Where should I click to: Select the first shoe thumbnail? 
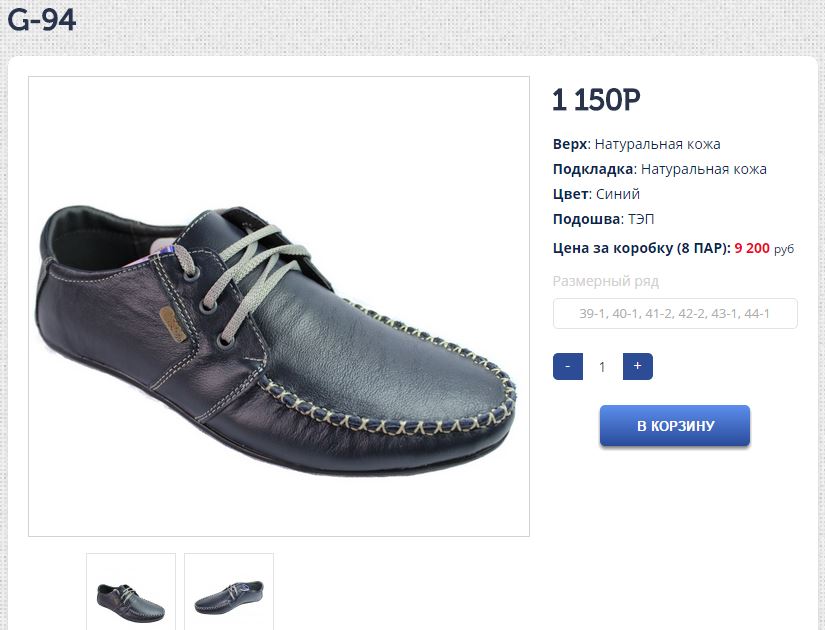click(x=131, y=594)
